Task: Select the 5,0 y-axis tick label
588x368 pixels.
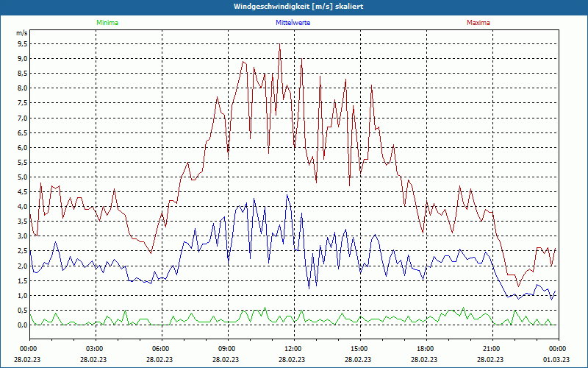Action: 22,177
